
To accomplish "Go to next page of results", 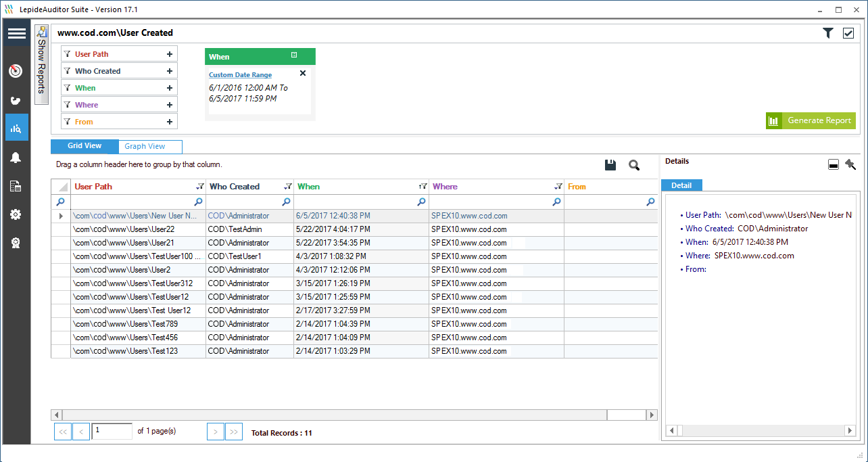I will point(216,432).
